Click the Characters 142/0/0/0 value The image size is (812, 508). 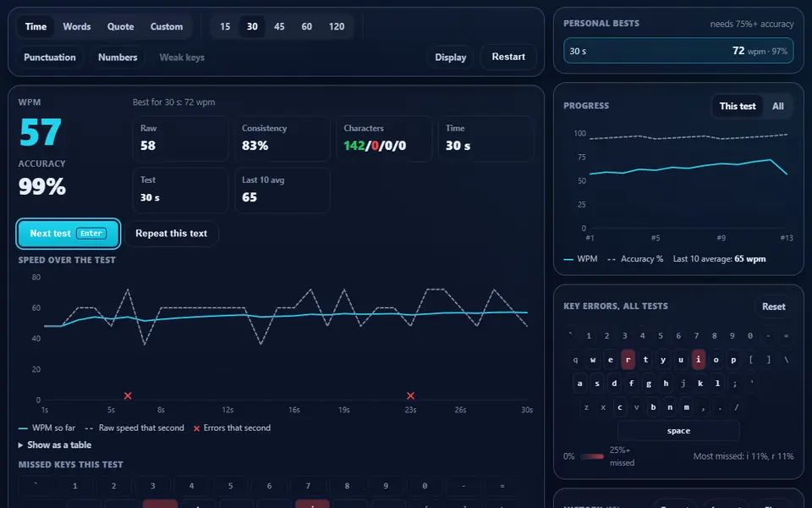click(x=375, y=146)
